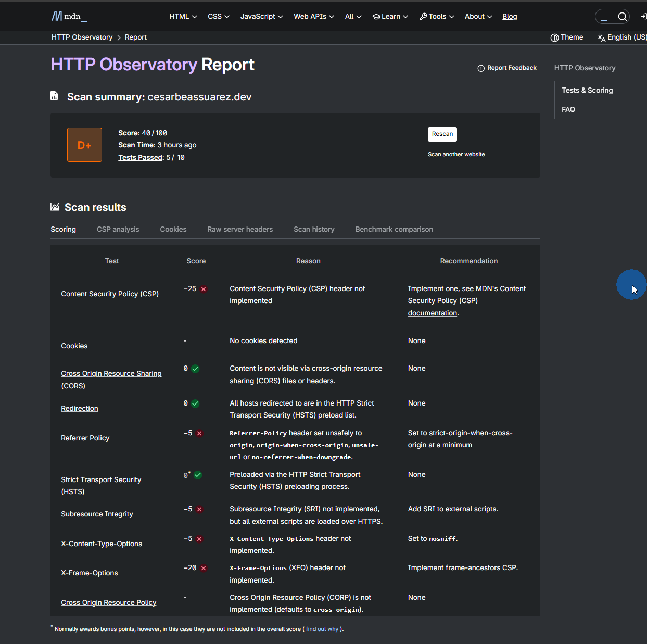Click the wrench icon next to Tools

(x=423, y=16)
